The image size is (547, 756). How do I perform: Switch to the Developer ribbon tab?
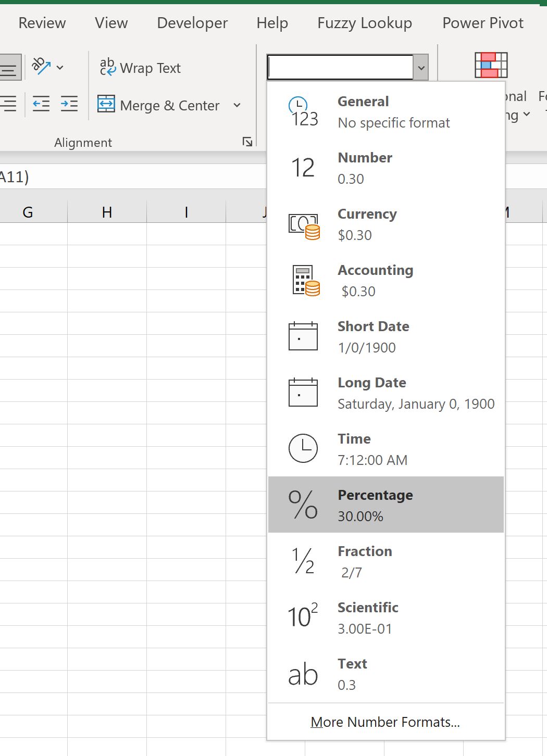[192, 23]
